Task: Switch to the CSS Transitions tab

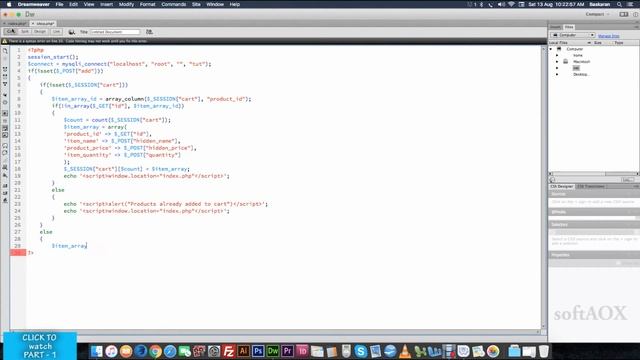Action: point(591,187)
